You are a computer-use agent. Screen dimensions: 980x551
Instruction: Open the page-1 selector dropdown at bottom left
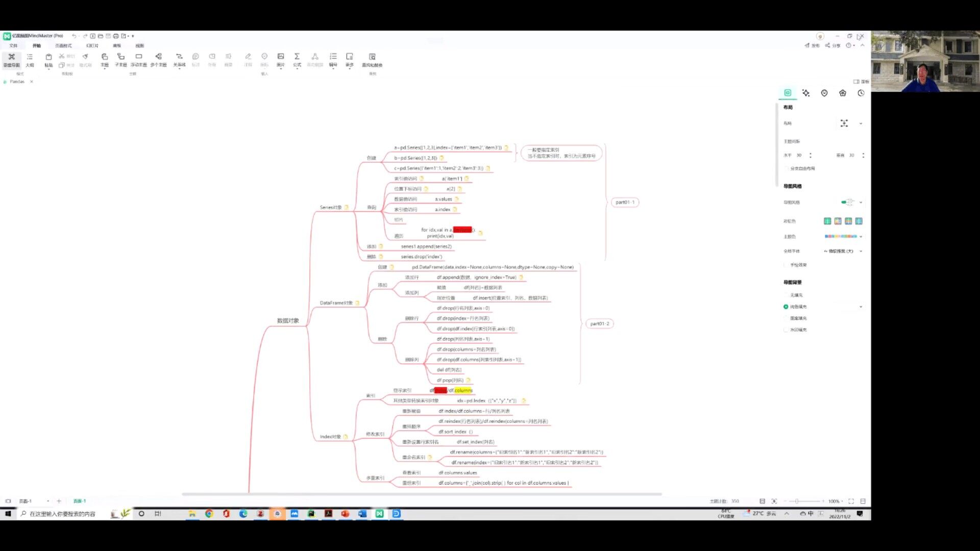pos(48,502)
